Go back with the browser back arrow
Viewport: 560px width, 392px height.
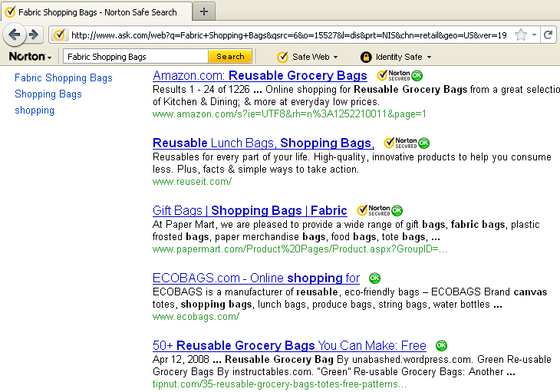(x=14, y=35)
